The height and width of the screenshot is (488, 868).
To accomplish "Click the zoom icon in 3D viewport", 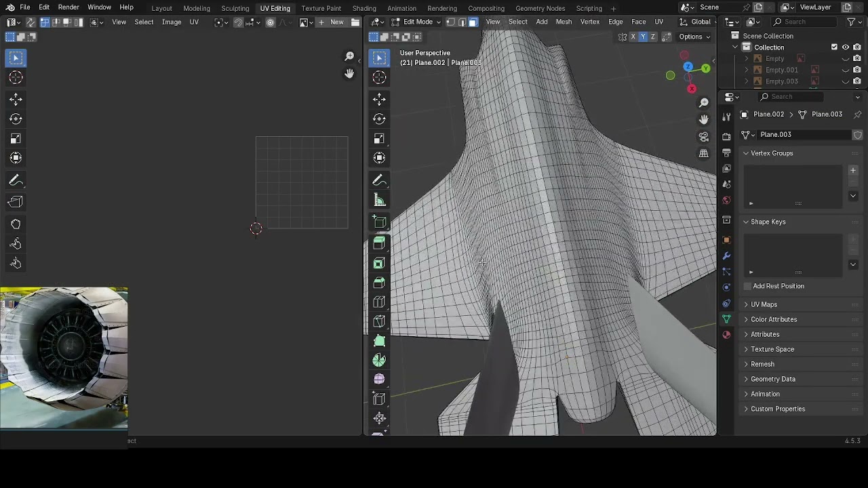I will [704, 102].
